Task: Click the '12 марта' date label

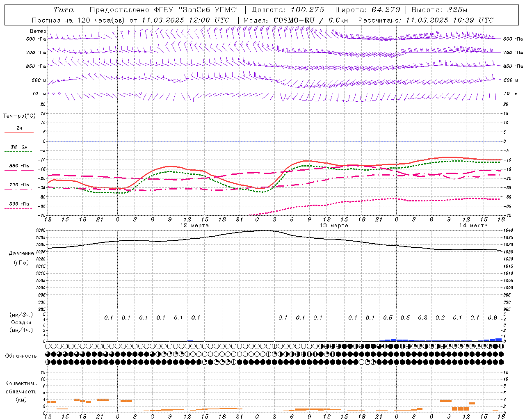Action: [x=194, y=226]
